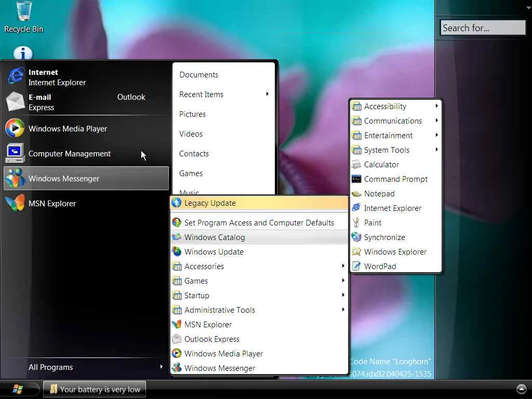Open Games in Start menu right pane
The height and width of the screenshot is (399, 532).
point(191,174)
